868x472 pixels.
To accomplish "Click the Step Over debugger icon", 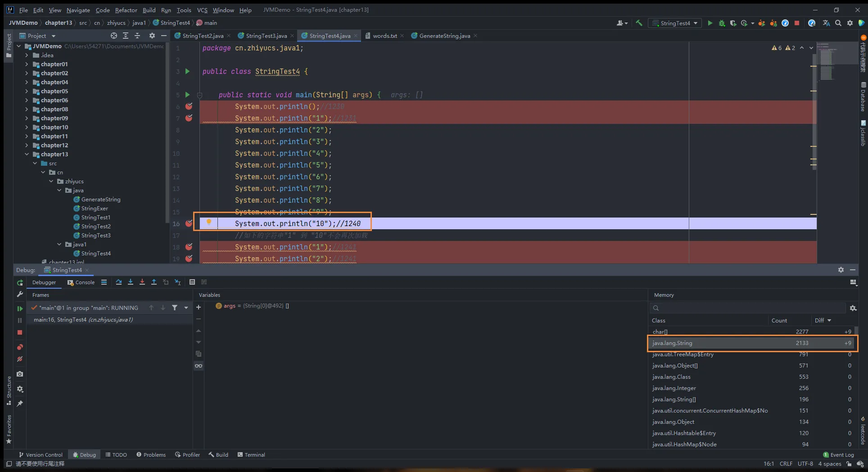I will tap(119, 282).
